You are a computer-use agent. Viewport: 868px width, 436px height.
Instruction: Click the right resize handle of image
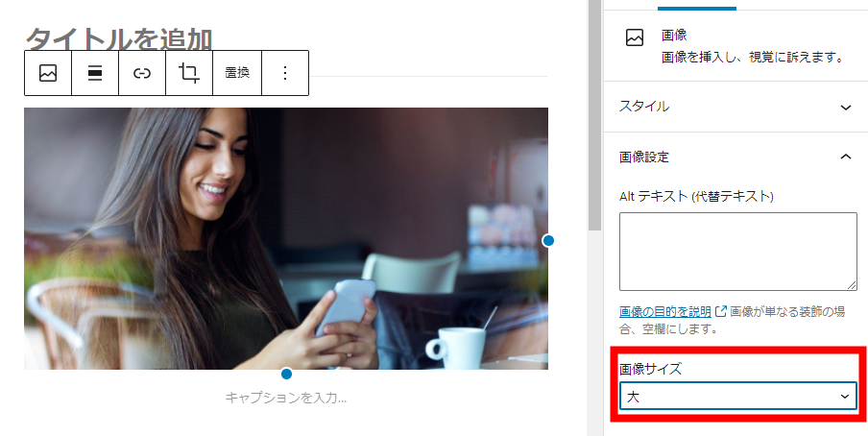[548, 240]
